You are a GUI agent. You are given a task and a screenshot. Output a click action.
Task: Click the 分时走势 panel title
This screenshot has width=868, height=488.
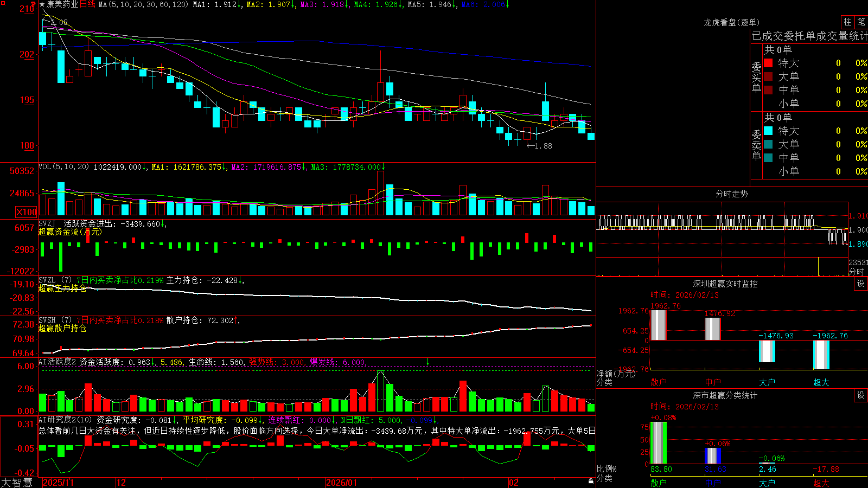point(731,194)
